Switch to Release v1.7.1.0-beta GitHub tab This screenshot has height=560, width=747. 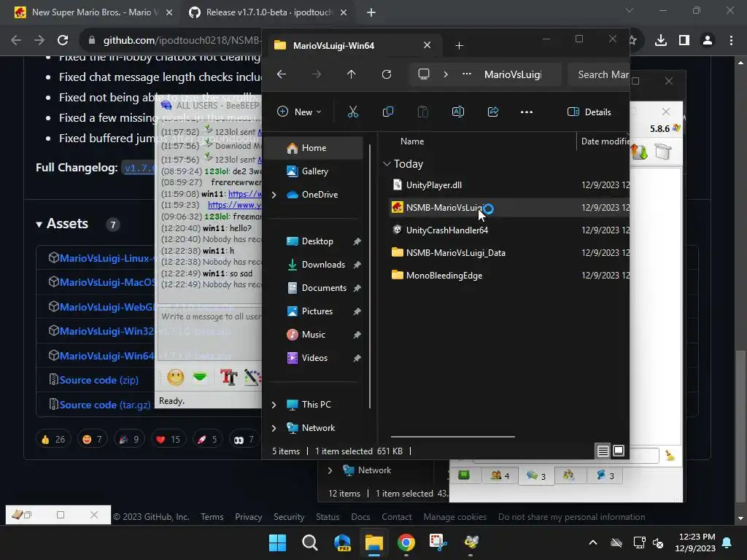pos(269,12)
